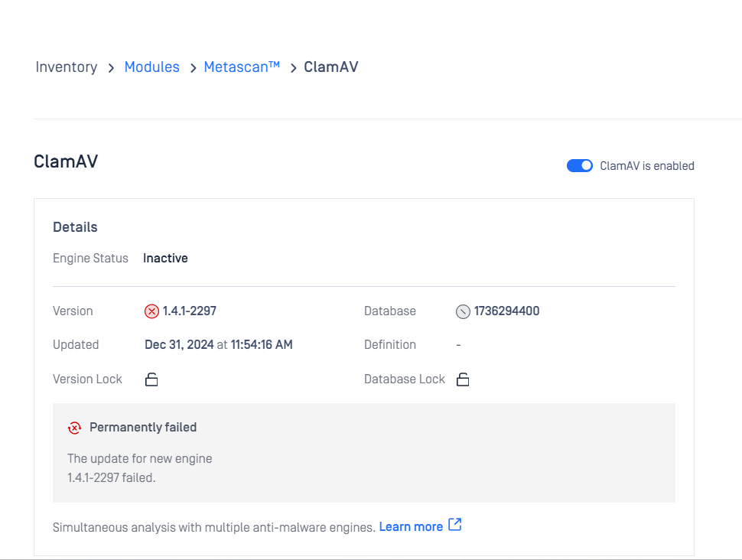Click Inventory in the breadcrumb
Viewport: 742px width, 560px height.
point(67,67)
